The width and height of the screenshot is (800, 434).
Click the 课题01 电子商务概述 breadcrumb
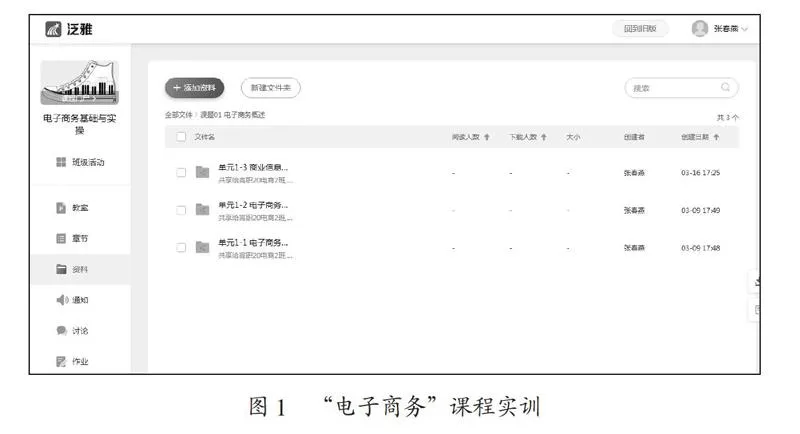click(x=233, y=115)
